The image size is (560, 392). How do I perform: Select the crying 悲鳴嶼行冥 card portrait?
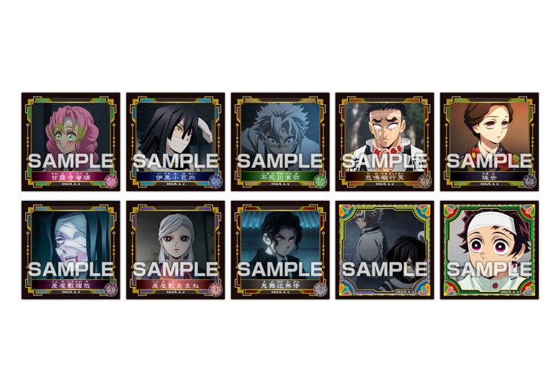(384, 141)
